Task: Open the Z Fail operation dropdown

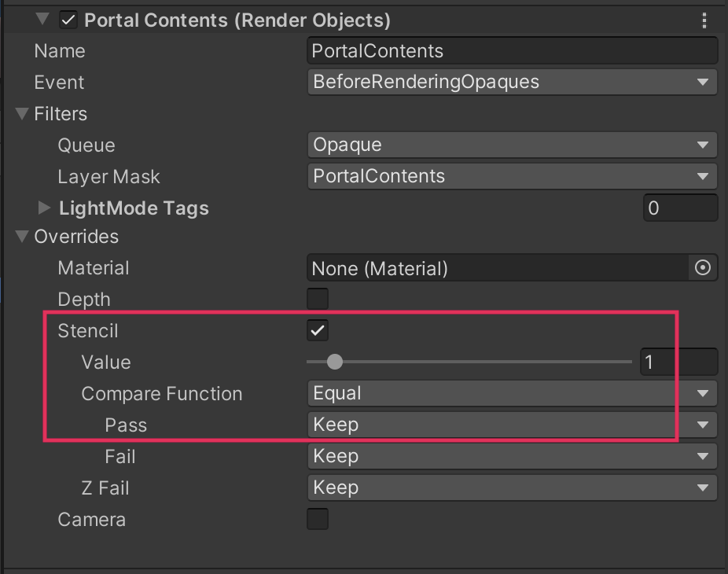Action: (512, 488)
